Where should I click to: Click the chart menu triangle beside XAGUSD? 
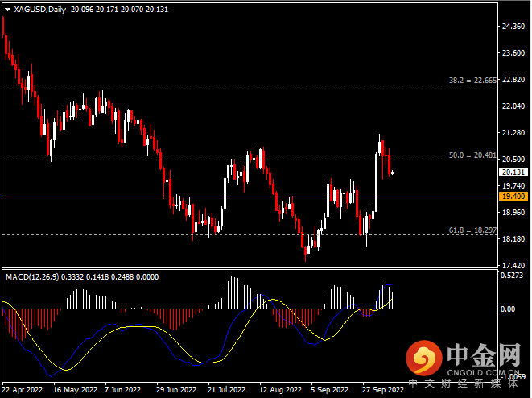click(x=7, y=10)
